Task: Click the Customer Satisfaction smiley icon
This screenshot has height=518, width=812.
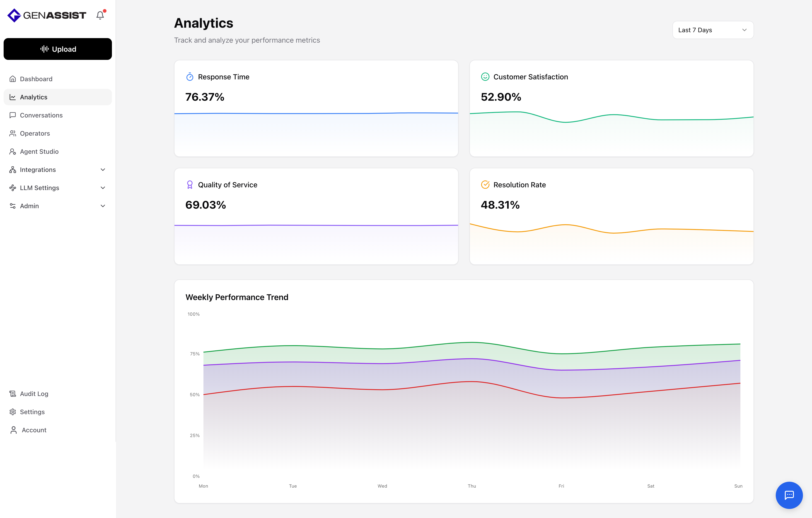Action: (x=485, y=77)
